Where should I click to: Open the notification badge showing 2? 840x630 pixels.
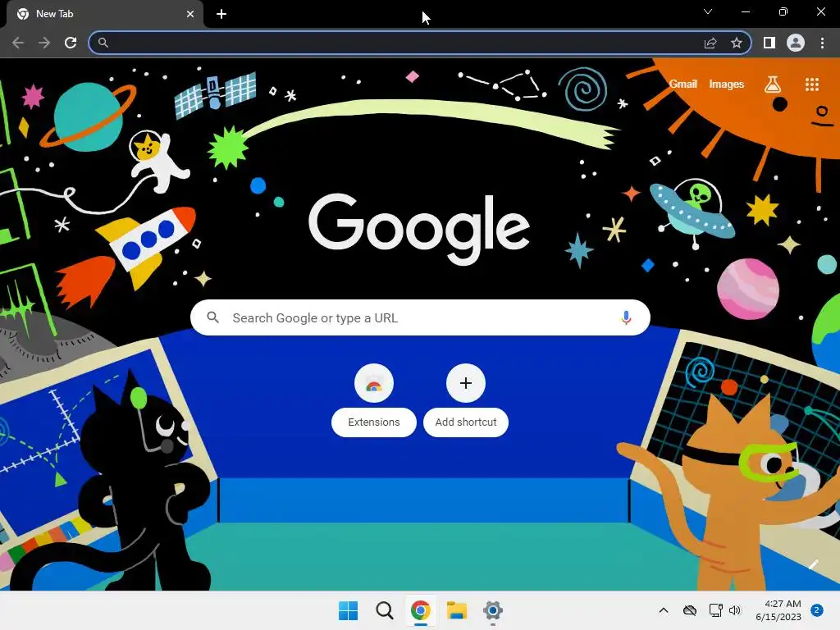pyautogui.click(x=817, y=610)
